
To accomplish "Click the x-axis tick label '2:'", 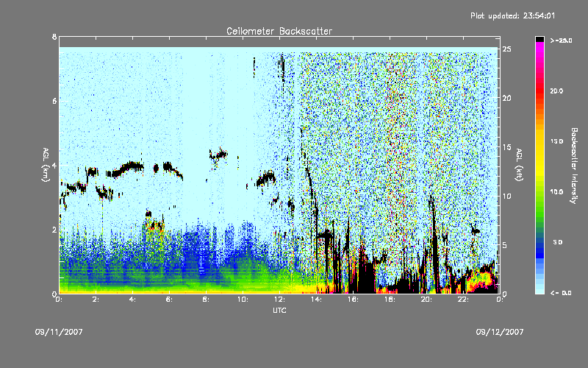I will 96,300.
